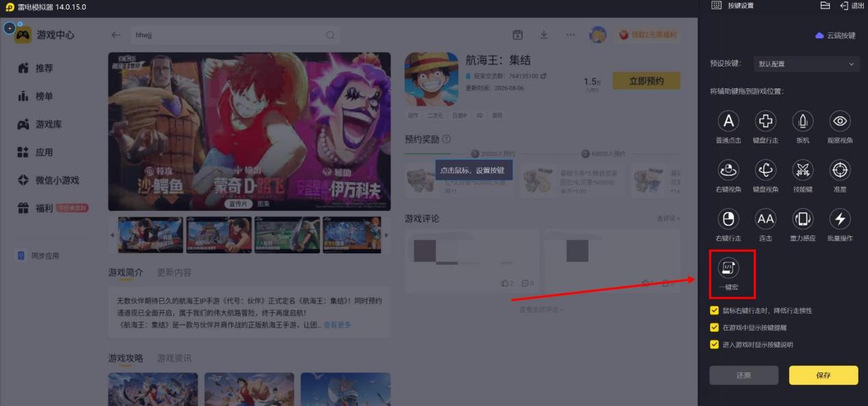The width and height of the screenshot is (868, 406).
Task: Select the 扳机 trigger key icon
Action: click(x=802, y=121)
